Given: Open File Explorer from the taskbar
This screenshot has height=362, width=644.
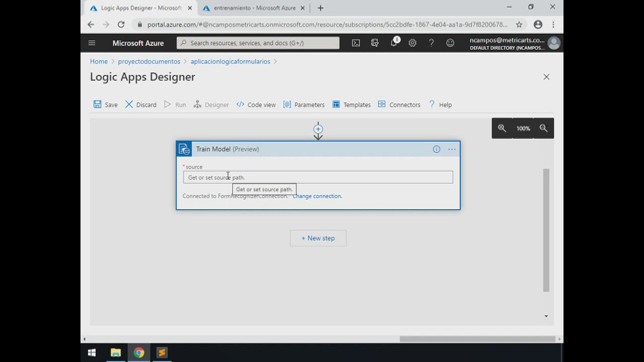Looking at the screenshot, I should pyautogui.click(x=116, y=353).
